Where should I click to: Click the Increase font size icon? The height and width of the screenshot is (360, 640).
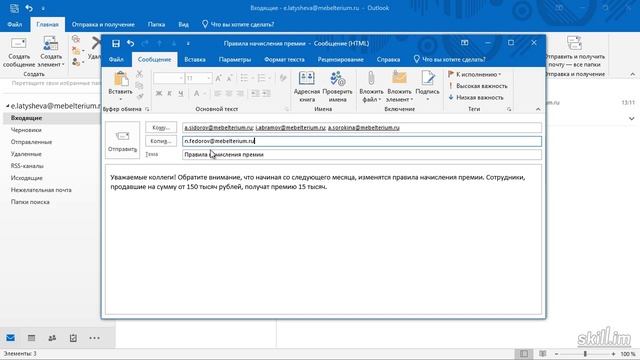coord(218,78)
